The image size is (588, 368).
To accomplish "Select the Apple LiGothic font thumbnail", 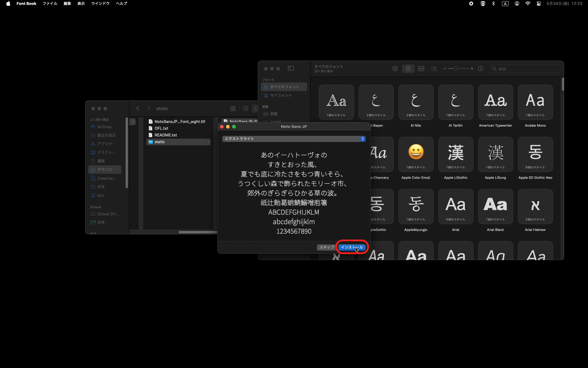I will pos(456,154).
